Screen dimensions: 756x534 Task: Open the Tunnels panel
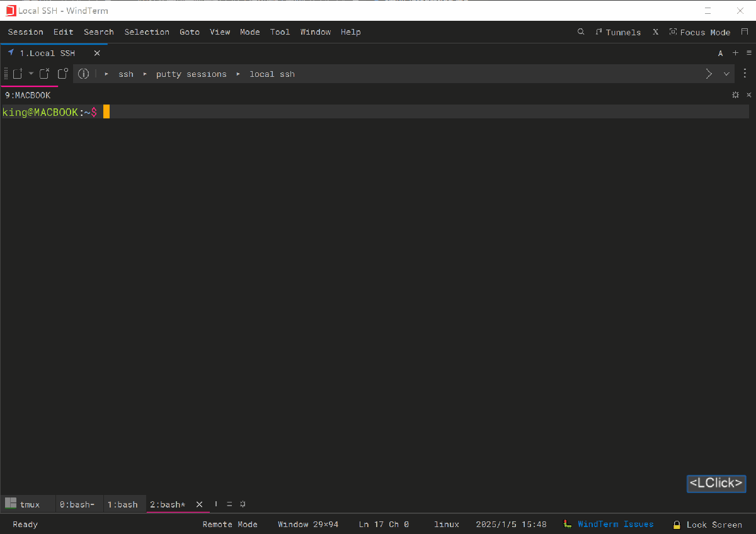click(618, 32)
